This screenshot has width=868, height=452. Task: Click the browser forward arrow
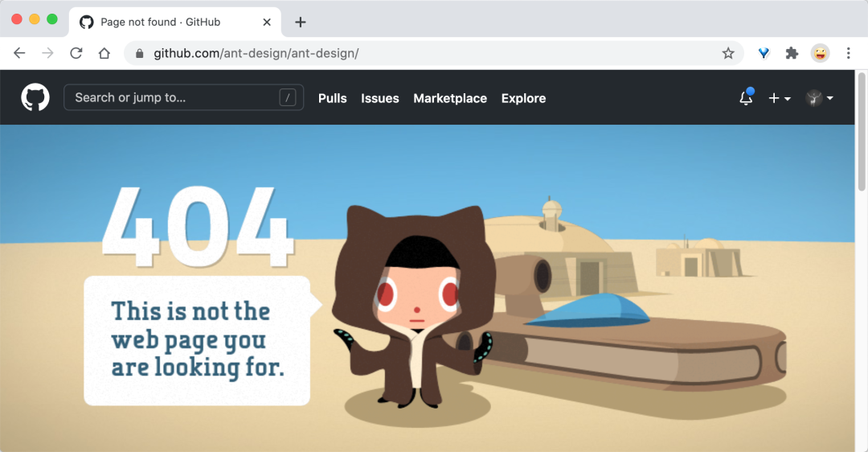pyautogui.click(x=48, y=53)
